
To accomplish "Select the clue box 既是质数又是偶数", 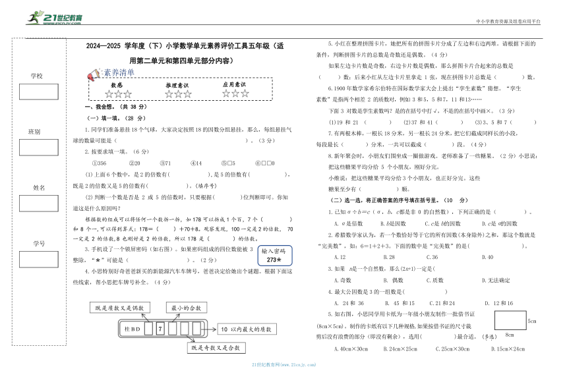I will [120, 308].
